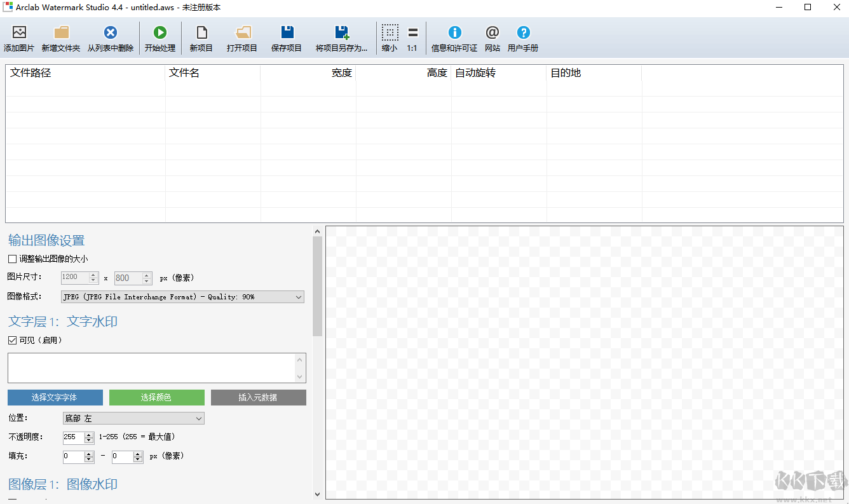Uncheck the 可见（启用）checkbox

click(12, 341)
